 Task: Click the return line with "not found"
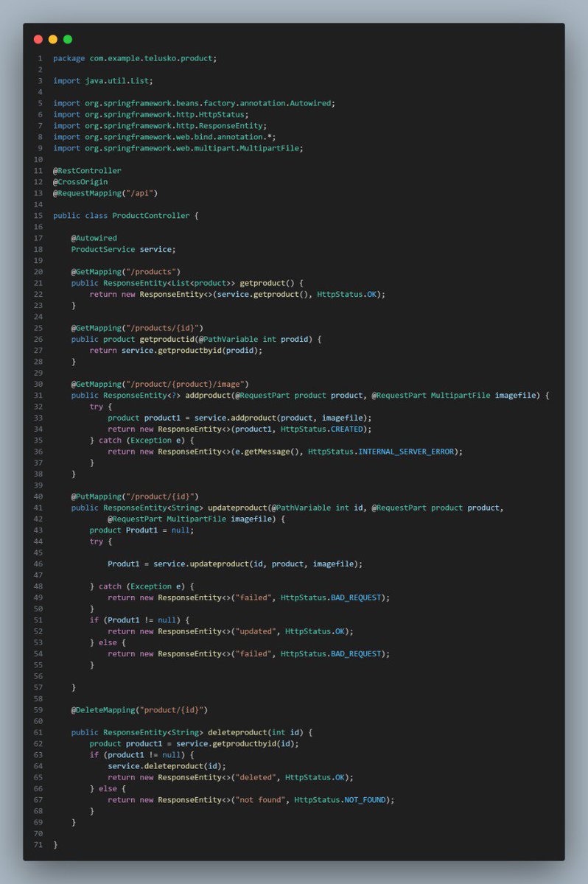tap(251, 800)
